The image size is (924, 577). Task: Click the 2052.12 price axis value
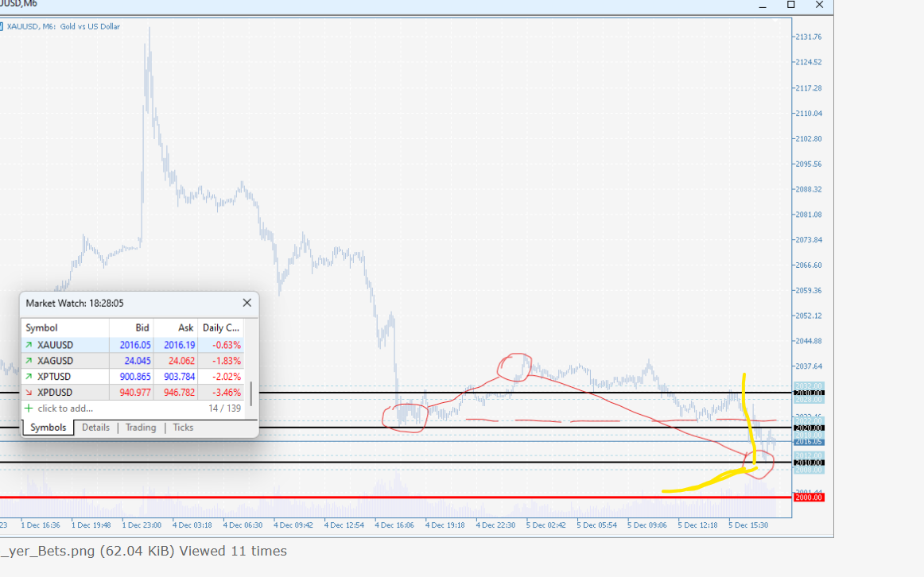tap(809, 316)
